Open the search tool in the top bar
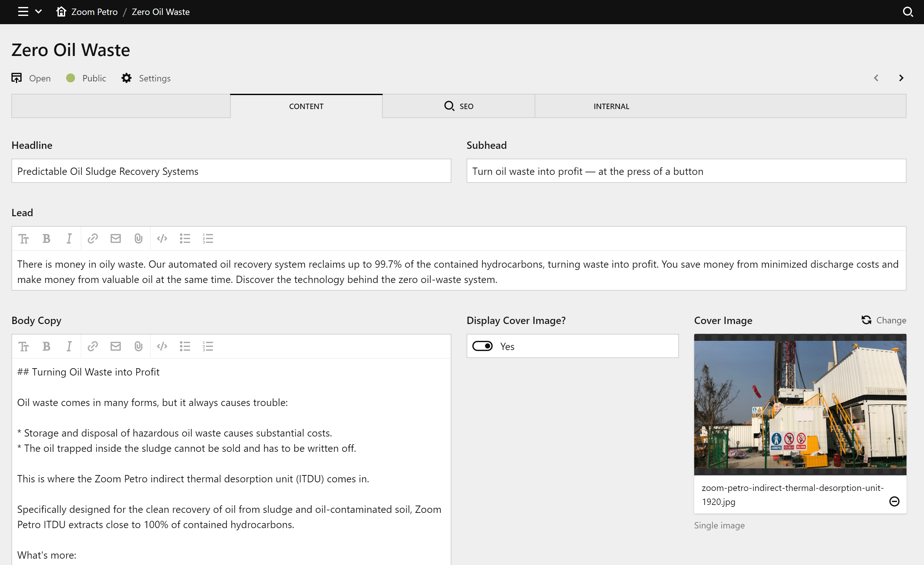 (908, 12)
